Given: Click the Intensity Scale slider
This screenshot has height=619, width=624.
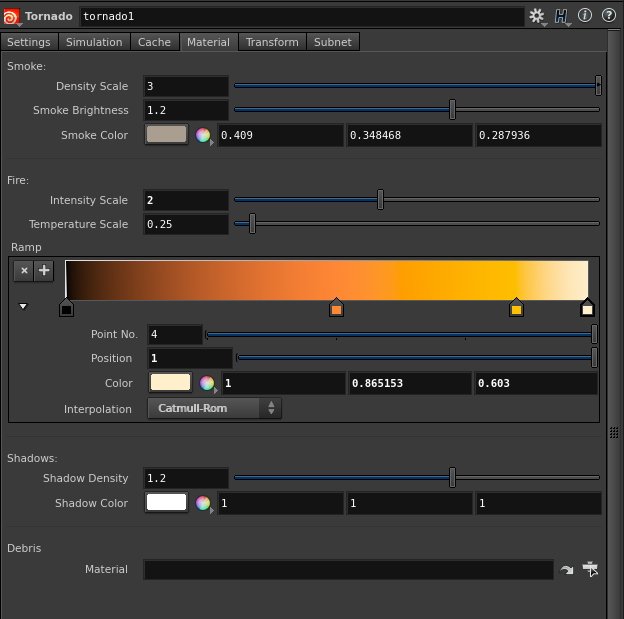Looking at the screenshot, I should pyautogui.click(x=417, y=199).
